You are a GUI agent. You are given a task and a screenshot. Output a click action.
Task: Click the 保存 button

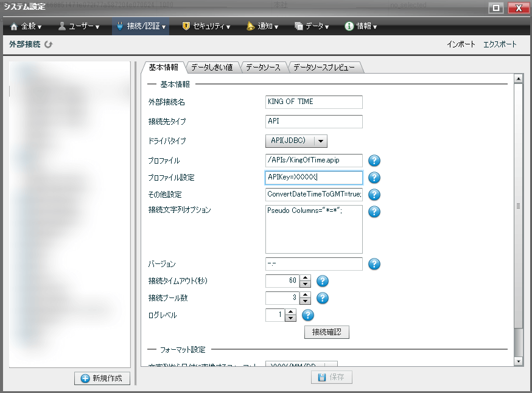[x=332, y=377]
